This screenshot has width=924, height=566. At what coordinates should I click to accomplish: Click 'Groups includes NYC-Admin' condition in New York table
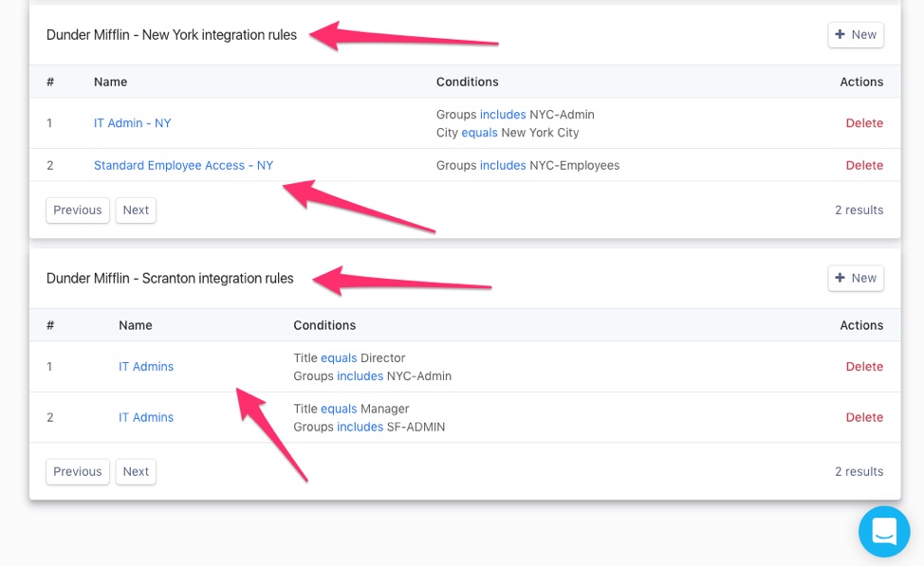515,115
